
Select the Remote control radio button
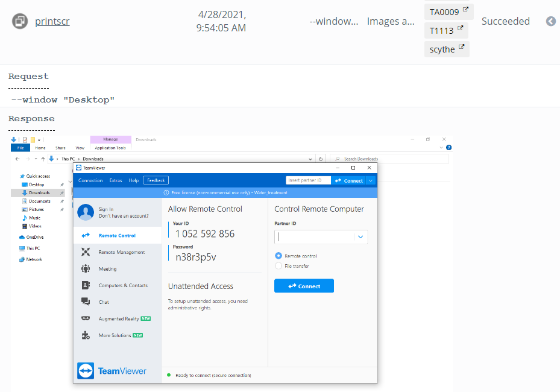point(278,256)
